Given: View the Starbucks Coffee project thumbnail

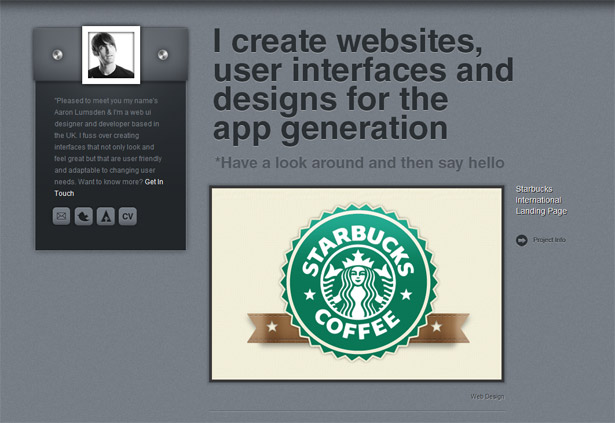Looking at the screenshot, I should point(357,284).
